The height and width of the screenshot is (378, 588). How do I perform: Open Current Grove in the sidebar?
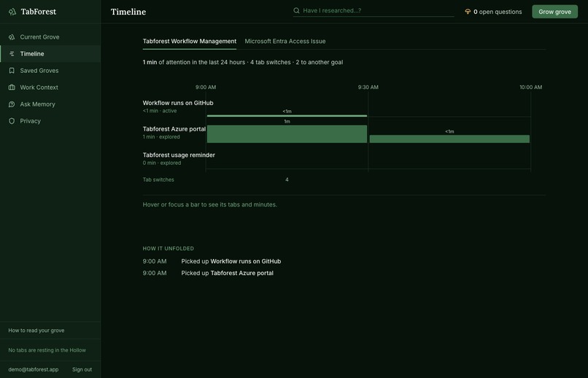point(50,36)
